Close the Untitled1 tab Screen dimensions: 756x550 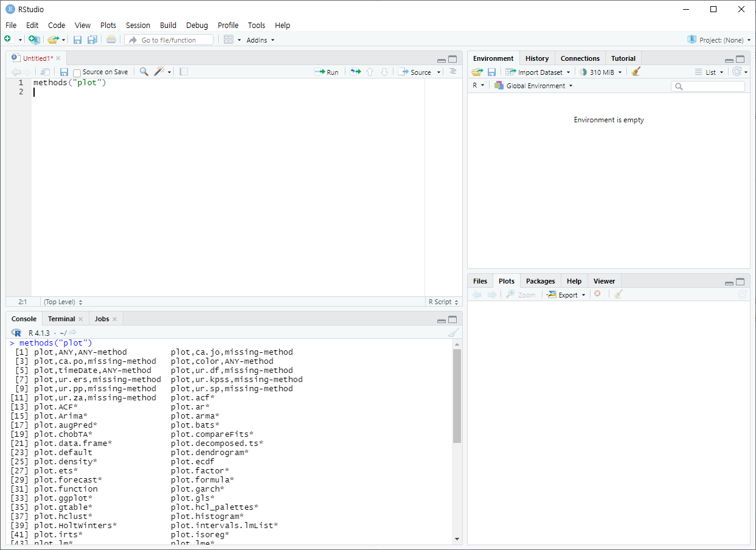pos(58,58)
